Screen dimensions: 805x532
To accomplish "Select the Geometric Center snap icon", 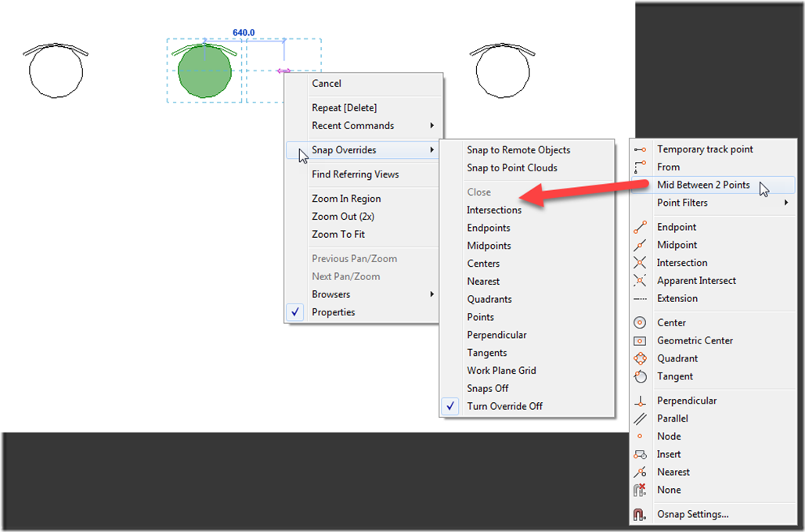I will 641,341.
